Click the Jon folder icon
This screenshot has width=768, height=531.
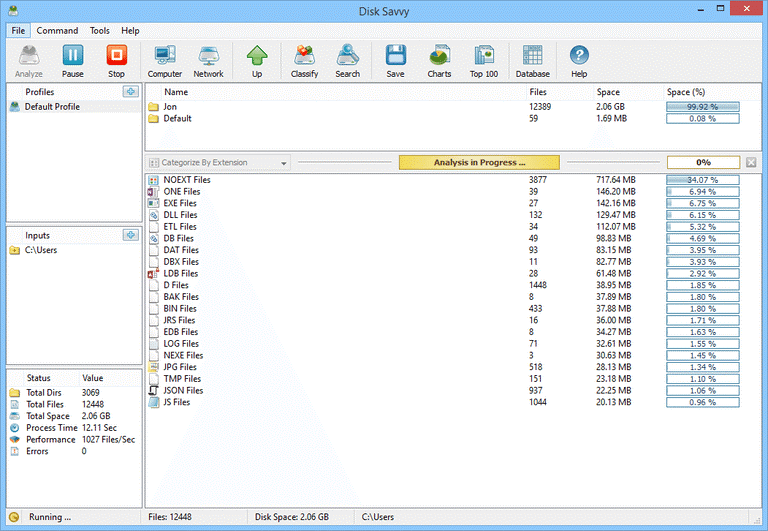[153, 107]
